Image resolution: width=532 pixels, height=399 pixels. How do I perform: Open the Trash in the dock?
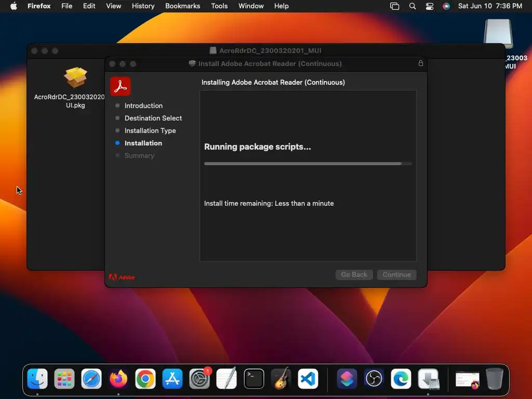click(x=495, y=379)
